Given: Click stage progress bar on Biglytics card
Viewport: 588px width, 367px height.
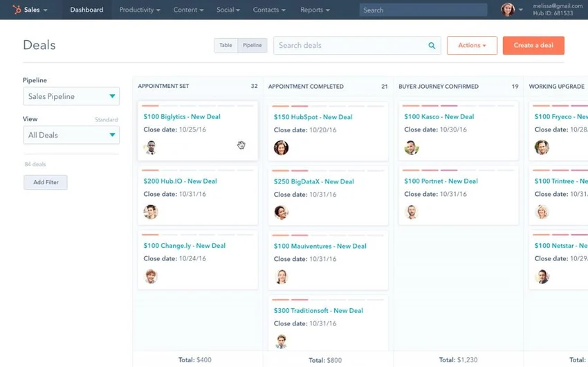Looking at the screenshot, I should tap(198, 106).
